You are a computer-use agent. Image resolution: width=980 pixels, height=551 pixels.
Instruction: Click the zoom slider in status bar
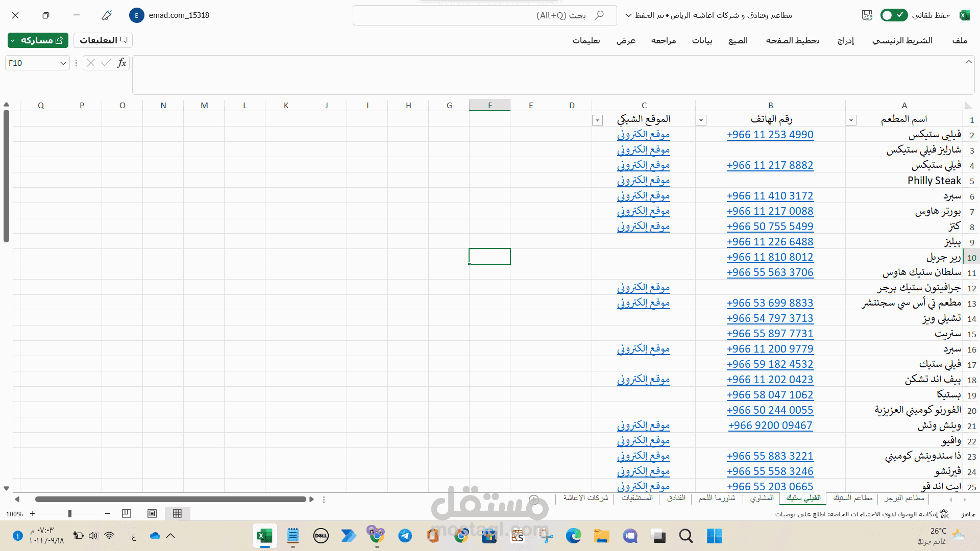point(70,514)
